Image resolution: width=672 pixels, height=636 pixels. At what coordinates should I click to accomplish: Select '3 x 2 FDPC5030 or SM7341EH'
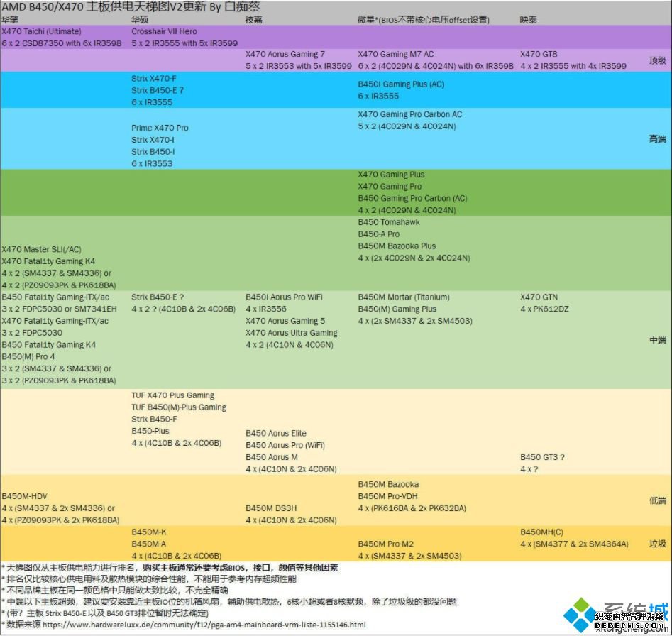(59, 309)
